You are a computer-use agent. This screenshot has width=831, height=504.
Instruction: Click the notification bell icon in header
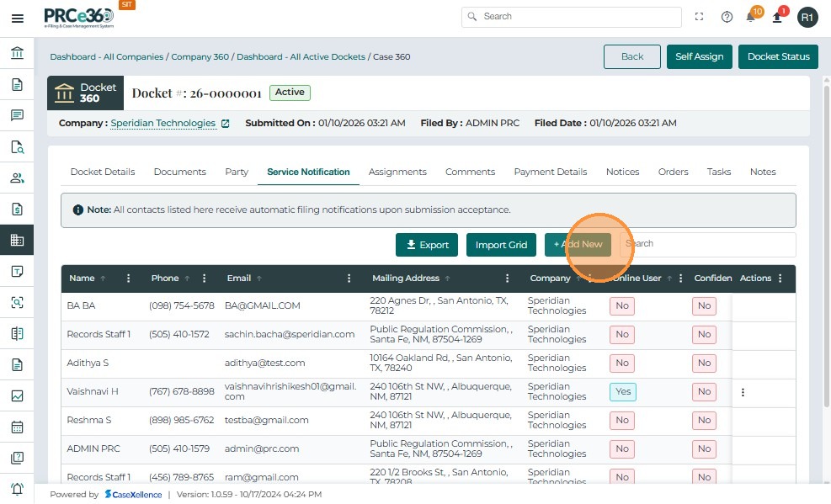click(751, 17)
